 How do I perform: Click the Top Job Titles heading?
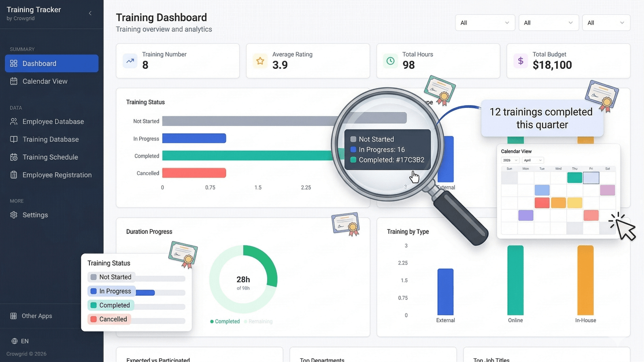(x=491, y=360)
